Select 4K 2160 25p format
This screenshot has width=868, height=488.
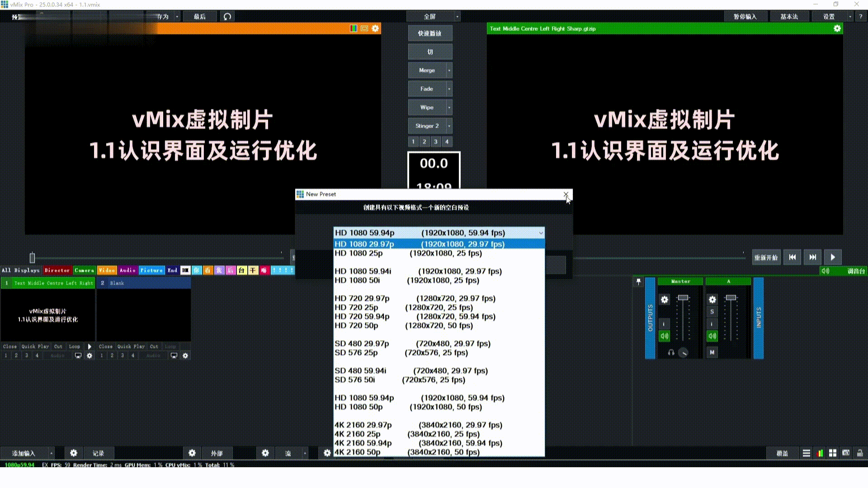coord(439,434)
